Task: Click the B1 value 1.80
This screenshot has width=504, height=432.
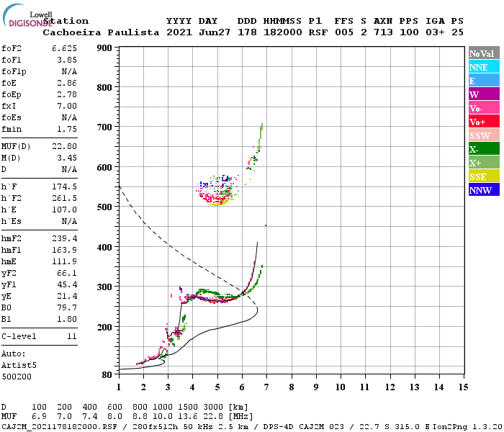Action: [67, 319]
